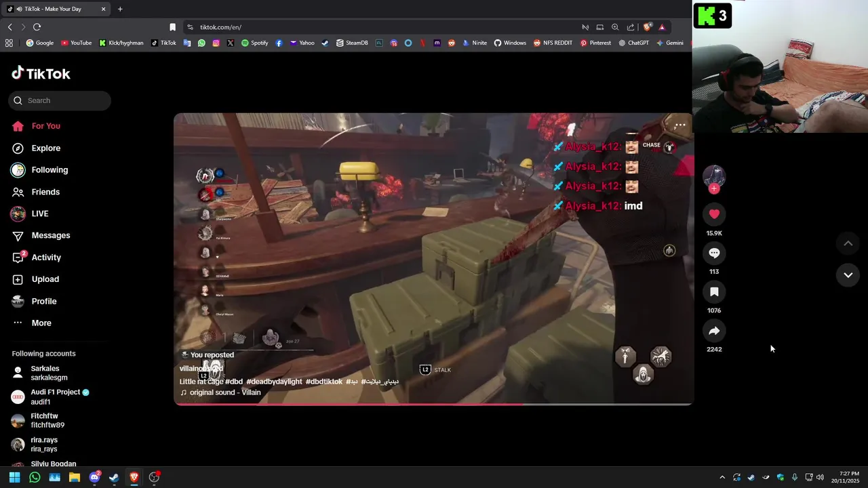
Task: Open the Kick/hyghman bookmark
Action: click(x=121, y=43)
